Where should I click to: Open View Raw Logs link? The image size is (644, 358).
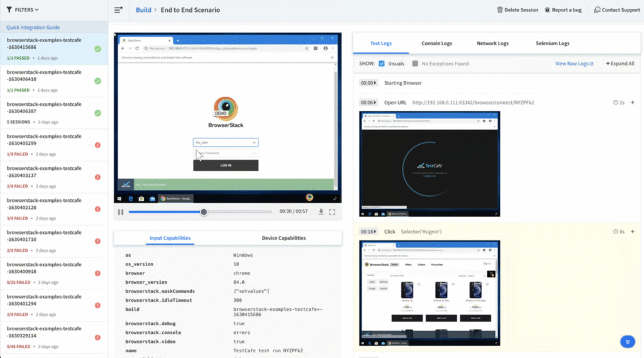pyautogui.click(x=574, y=64)
